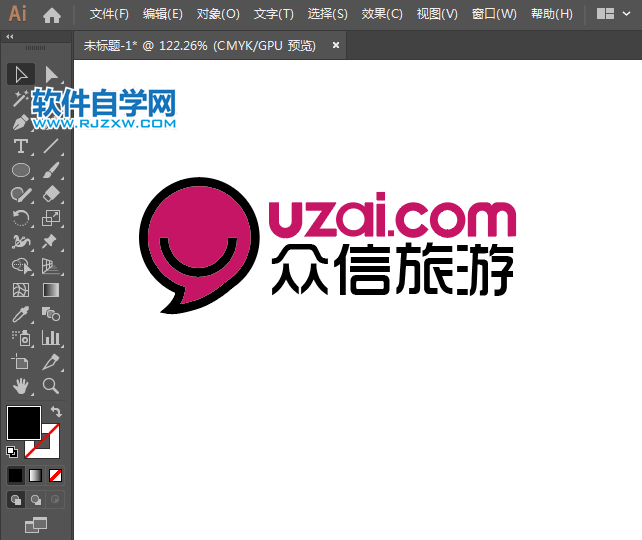Select the Magic Wand tool
Image resolution: width=642 pixels, height=540 pixels.
click(x=20, y=98)
